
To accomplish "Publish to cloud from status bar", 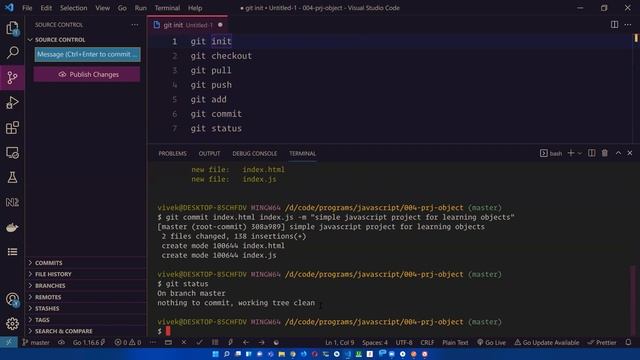I will coord(61,342).
